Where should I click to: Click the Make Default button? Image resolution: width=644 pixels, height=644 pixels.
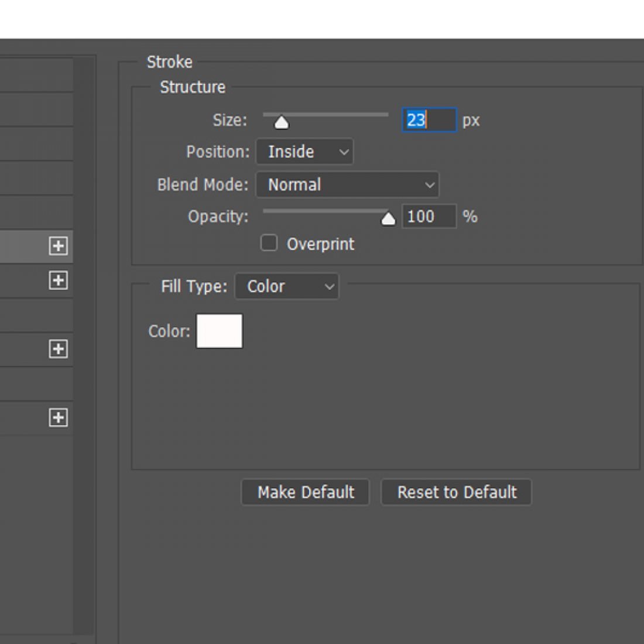[x=305, y=492]
